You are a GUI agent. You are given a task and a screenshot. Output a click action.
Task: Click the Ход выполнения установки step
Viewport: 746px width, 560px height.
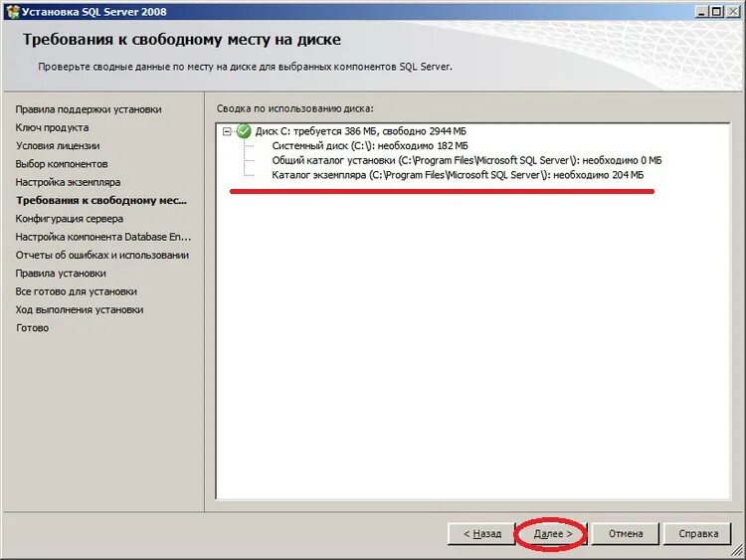[x=79, y=309]
